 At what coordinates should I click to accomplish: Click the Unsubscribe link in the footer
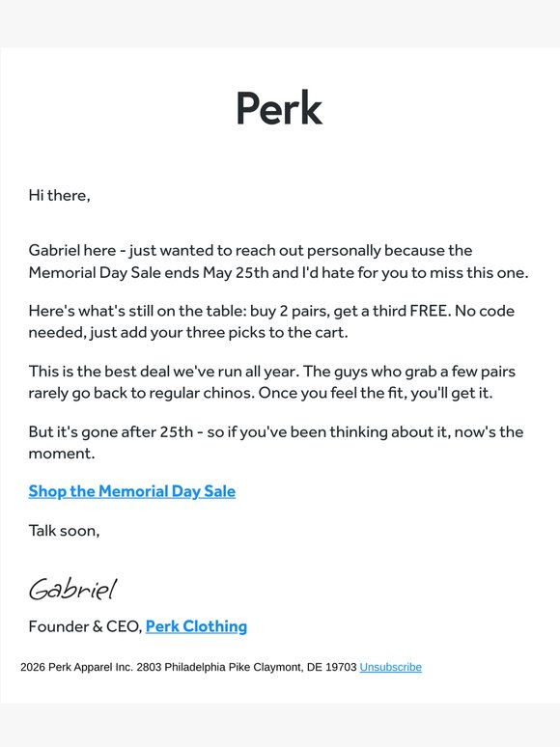(390, 667)
